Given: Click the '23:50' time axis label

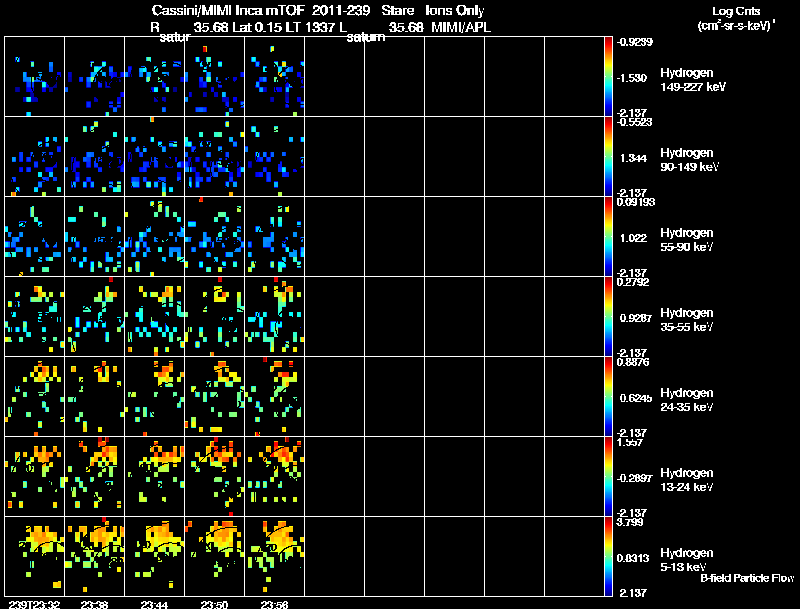Looking at the screenshot, I should (x=214, y=604).
